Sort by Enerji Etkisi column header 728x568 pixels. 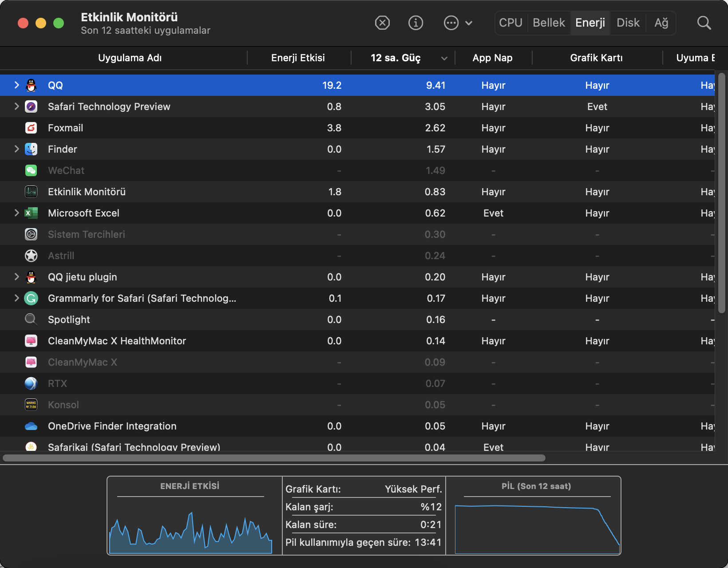click(x=298, y=58)
